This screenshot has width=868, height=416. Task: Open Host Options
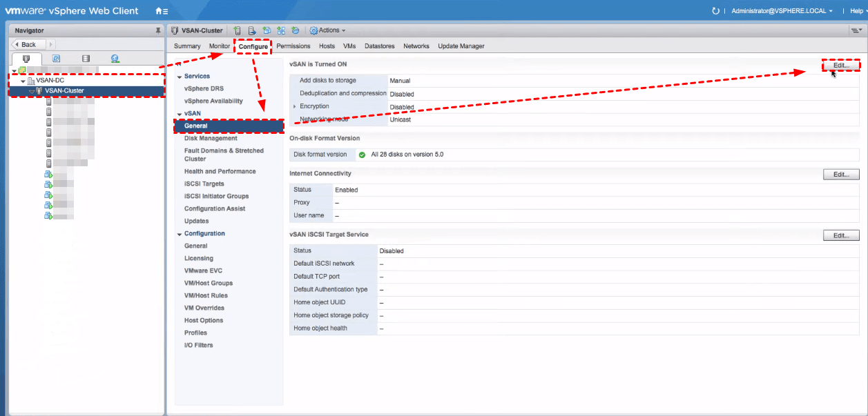[x=204, y=321]
